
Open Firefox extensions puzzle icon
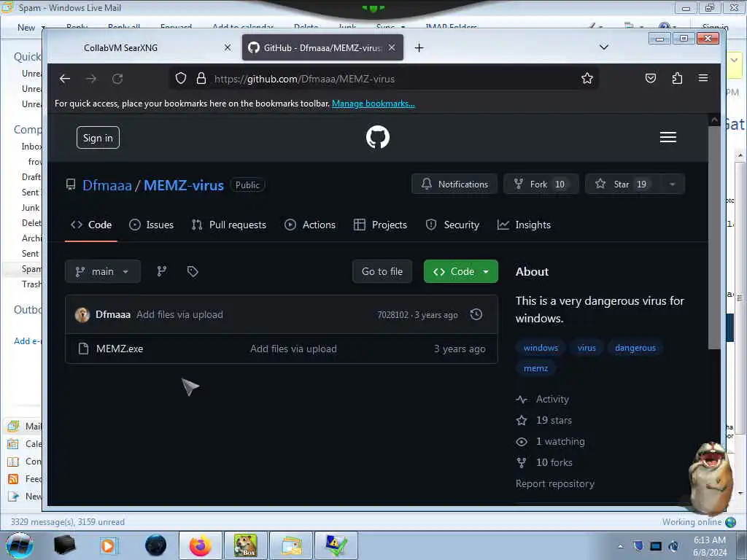click(677, 79)
